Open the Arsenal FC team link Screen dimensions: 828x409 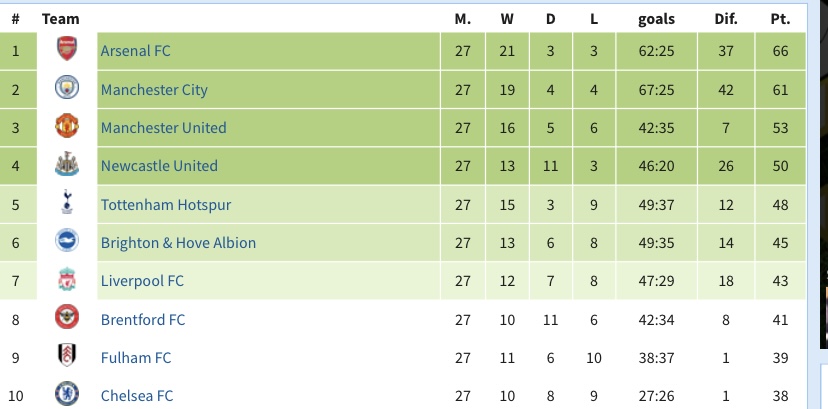[136, 51]
